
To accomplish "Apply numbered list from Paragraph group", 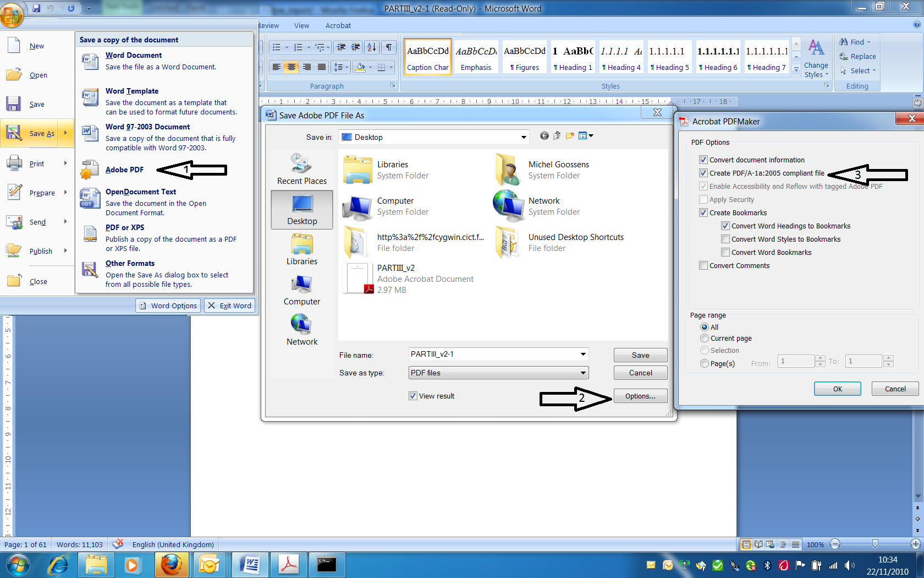I will click(298, 47).
